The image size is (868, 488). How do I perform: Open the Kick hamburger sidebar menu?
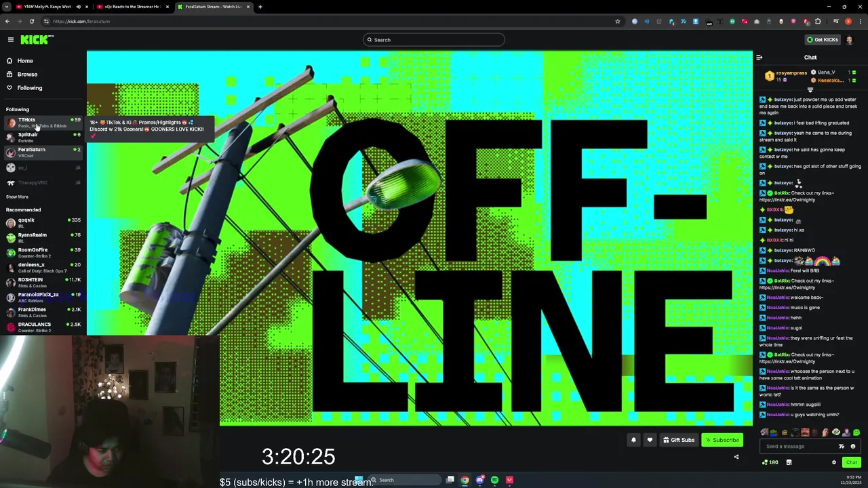10,40
